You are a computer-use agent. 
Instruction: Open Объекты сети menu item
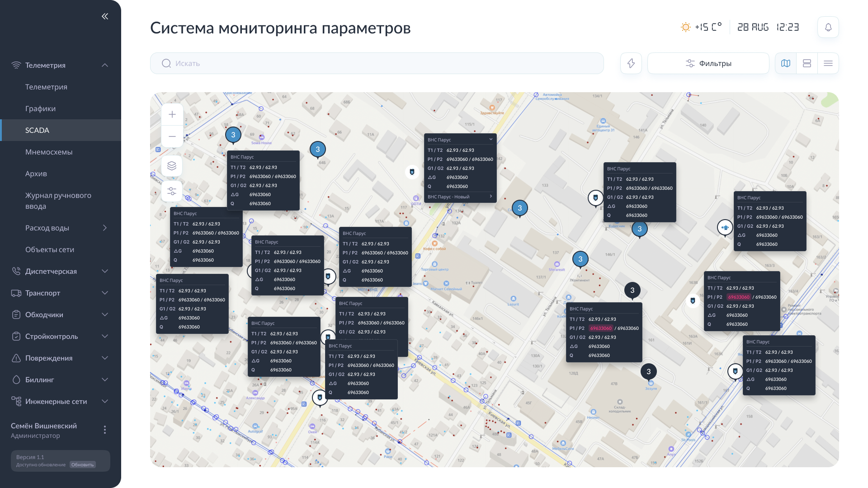(50, 249)
